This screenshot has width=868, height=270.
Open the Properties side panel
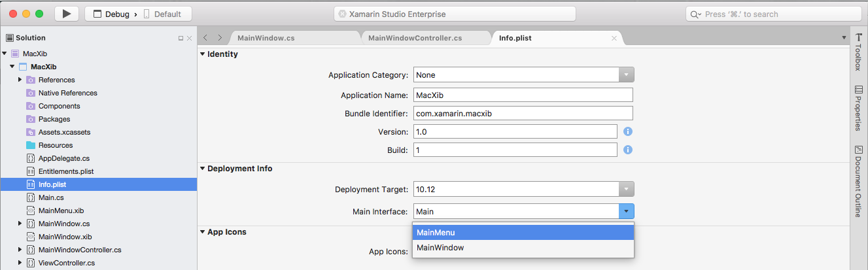pyautogui.click(x=858, y=109)
